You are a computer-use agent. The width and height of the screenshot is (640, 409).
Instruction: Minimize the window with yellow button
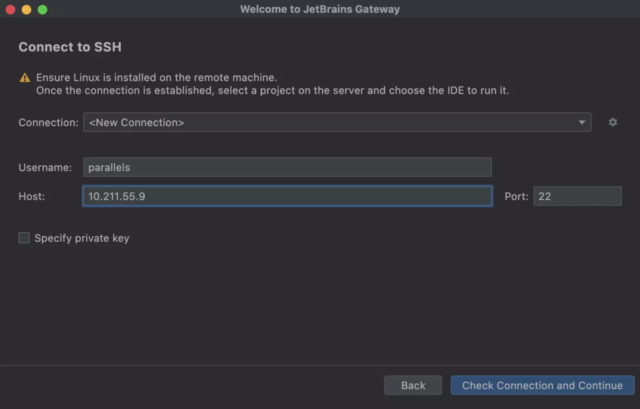tap(27, 9)
